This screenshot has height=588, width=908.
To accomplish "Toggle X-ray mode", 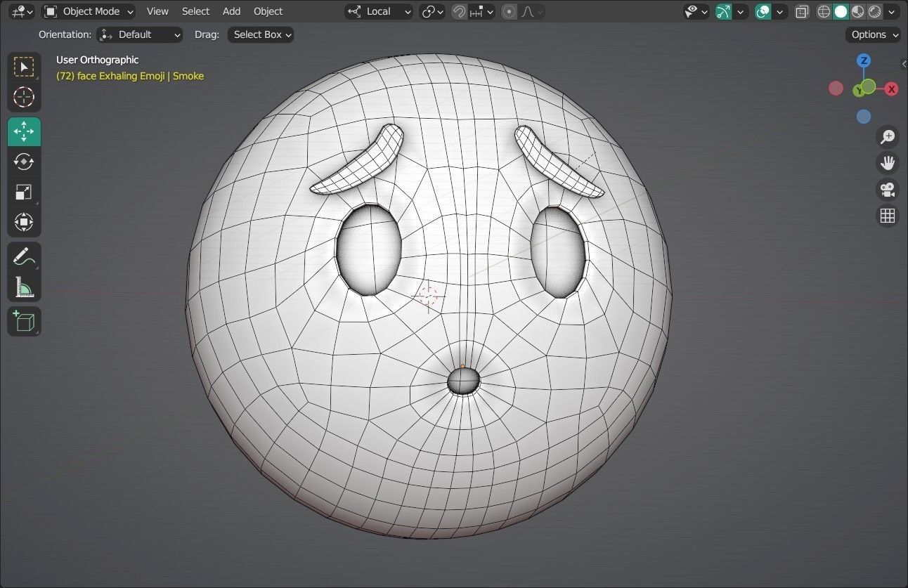I will coord(802,11).
